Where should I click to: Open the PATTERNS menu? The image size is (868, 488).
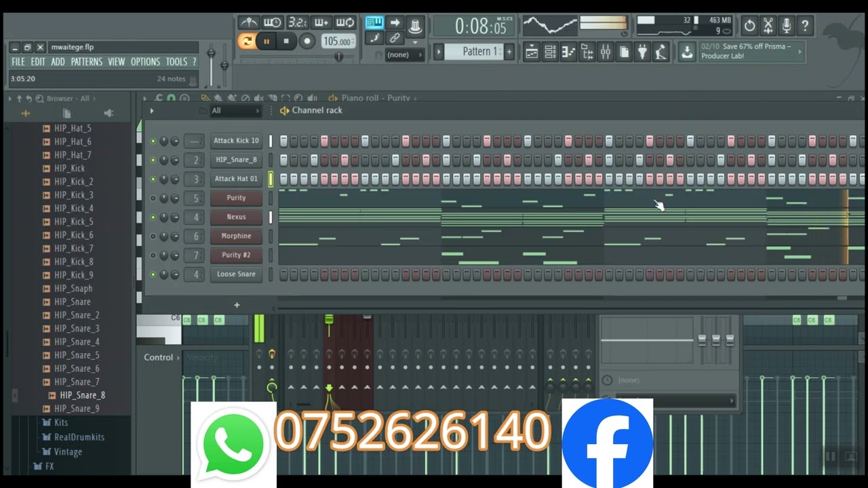pos(87,62)
